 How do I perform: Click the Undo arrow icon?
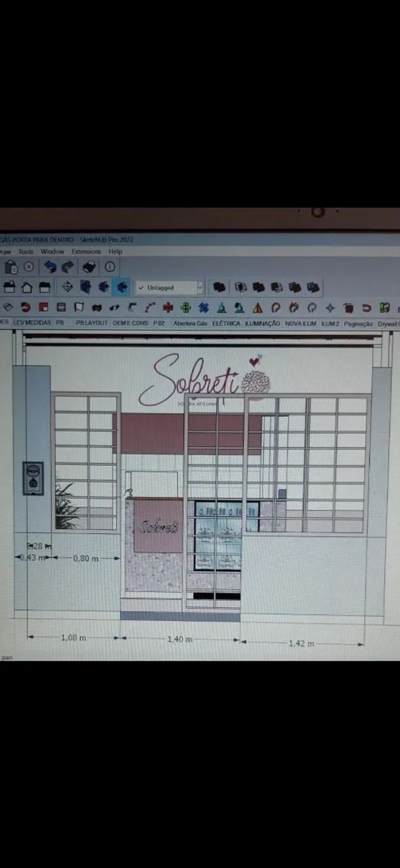(x=50, y=267)
